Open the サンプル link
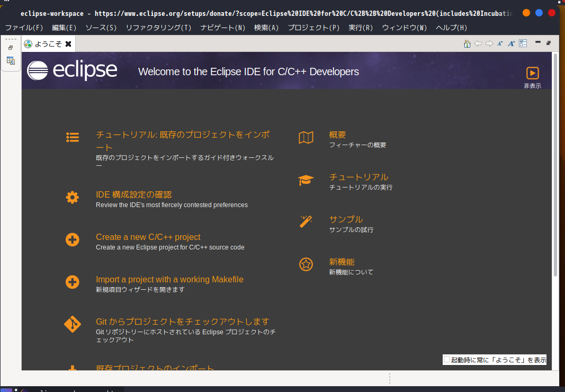565x392 pixels. pyautogui.click(x=346, y=219)
